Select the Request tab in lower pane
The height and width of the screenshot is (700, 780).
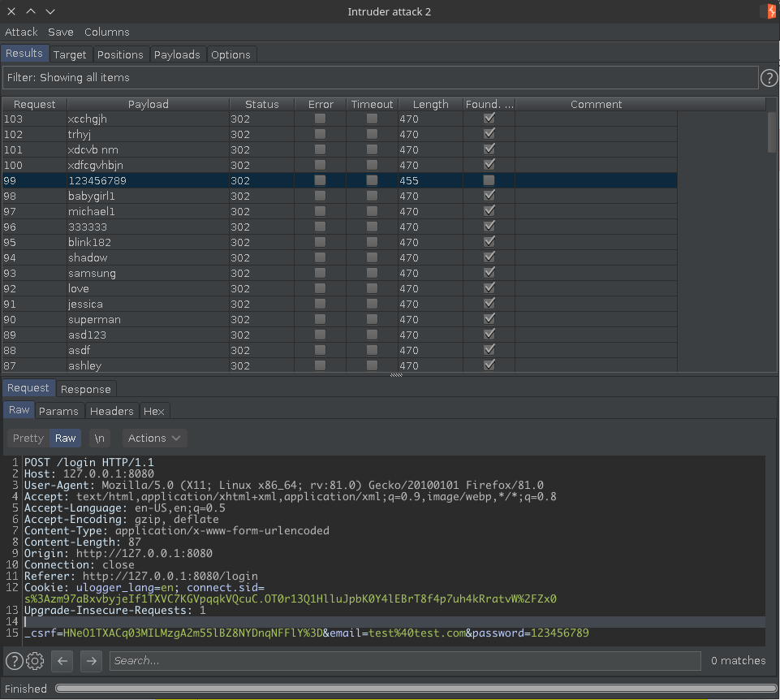[28, 388]
